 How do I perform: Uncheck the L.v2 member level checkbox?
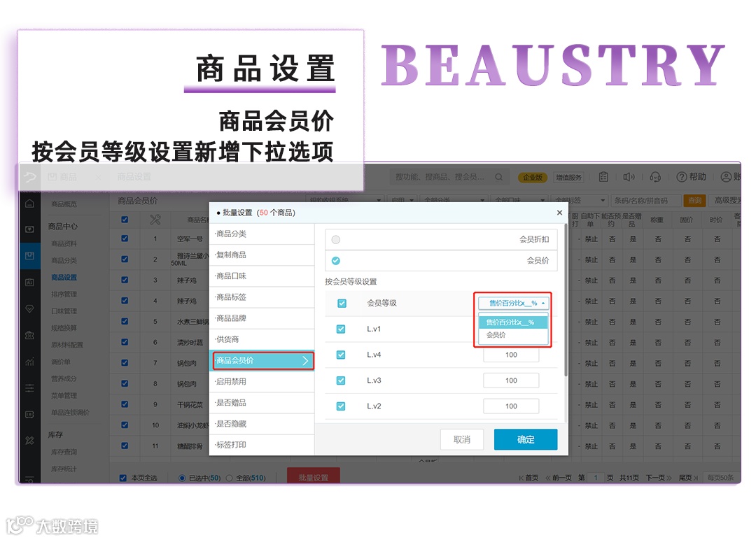pos(341,406)
